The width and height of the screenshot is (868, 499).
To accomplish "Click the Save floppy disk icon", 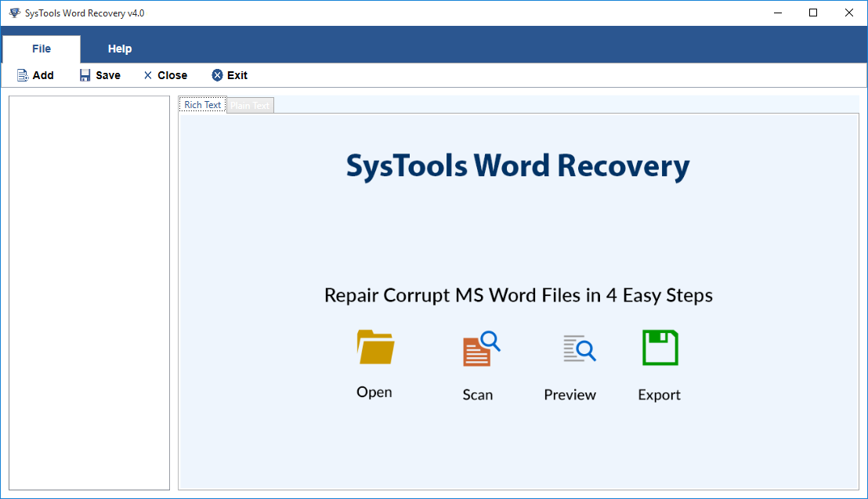I will pos(85,75).
